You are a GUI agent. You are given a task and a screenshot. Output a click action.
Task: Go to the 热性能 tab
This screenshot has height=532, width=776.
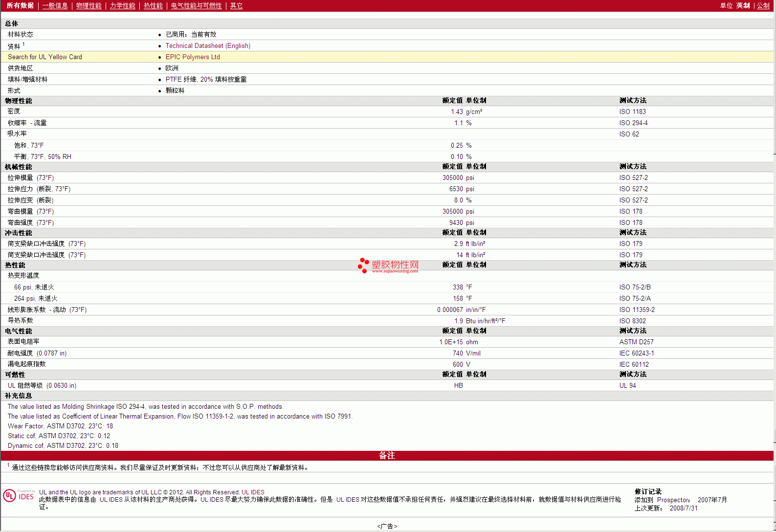click(153, 6)
